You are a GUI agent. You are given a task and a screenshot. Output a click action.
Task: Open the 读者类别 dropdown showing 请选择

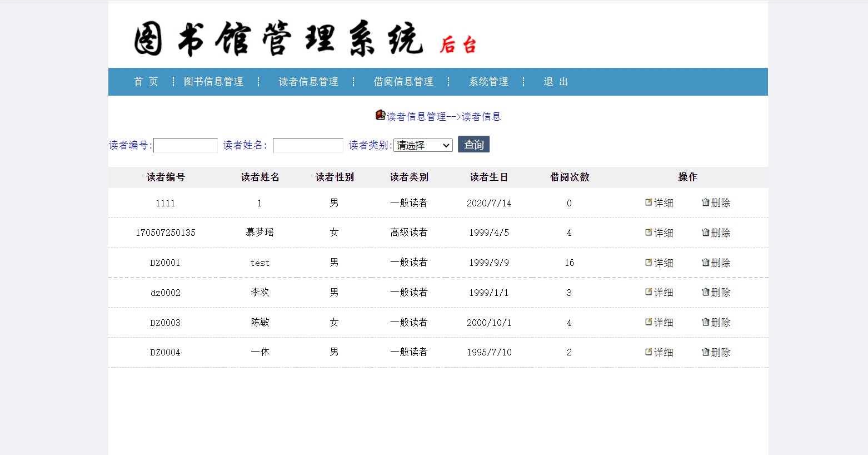point(423,145)
